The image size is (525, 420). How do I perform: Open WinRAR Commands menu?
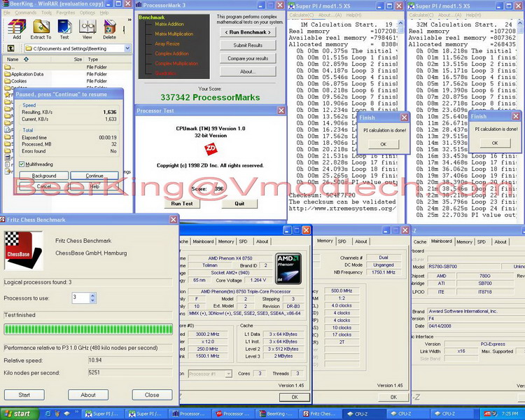26,13
